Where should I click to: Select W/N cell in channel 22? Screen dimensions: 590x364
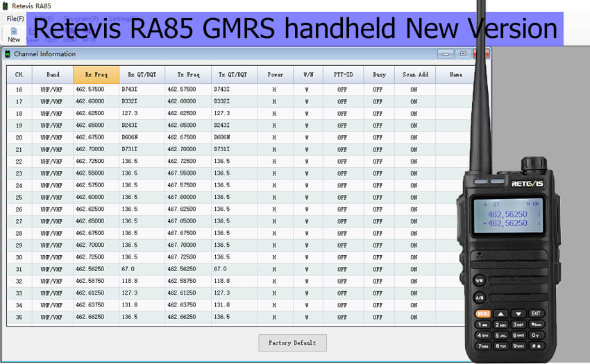click(308, 162)
